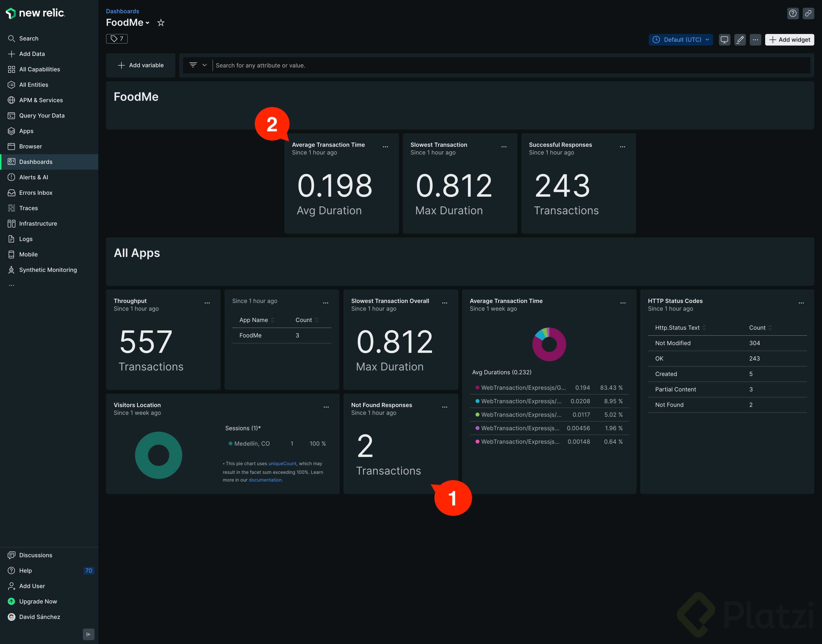This screenshot has width=822, height=644.
Task: Click the Logs sidebar icon
Action: pos(11,239)
